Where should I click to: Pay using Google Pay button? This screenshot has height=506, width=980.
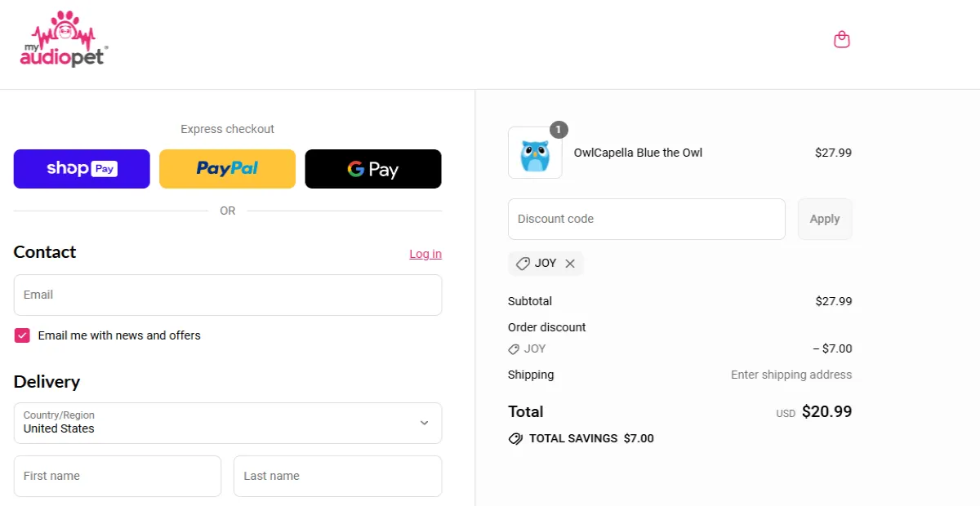[373, 169]
